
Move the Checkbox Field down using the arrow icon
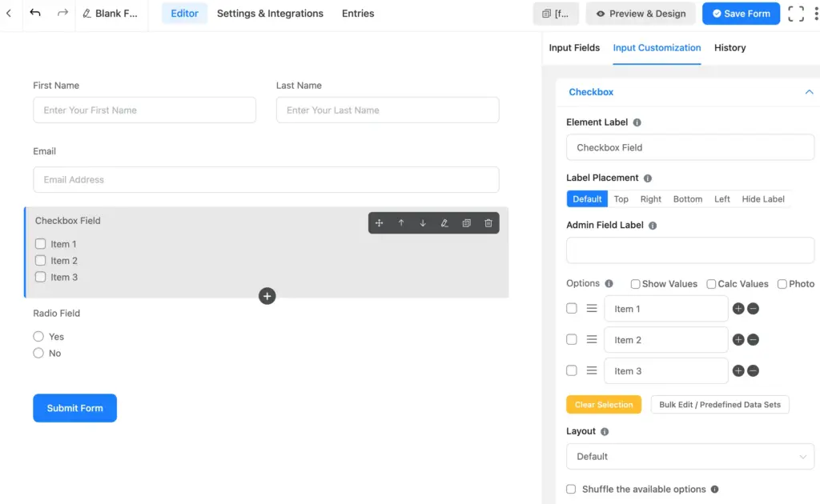point(422,223)
